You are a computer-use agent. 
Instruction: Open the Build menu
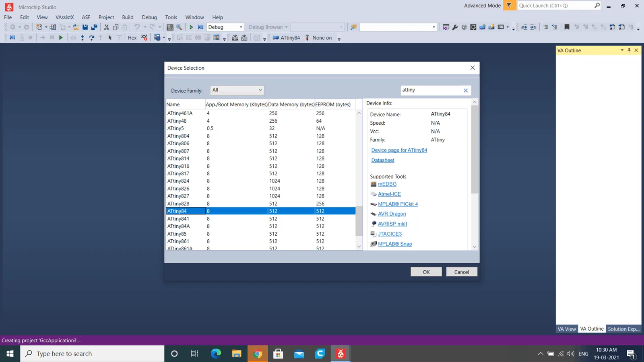pyautogui.click(x=128, y=17)
